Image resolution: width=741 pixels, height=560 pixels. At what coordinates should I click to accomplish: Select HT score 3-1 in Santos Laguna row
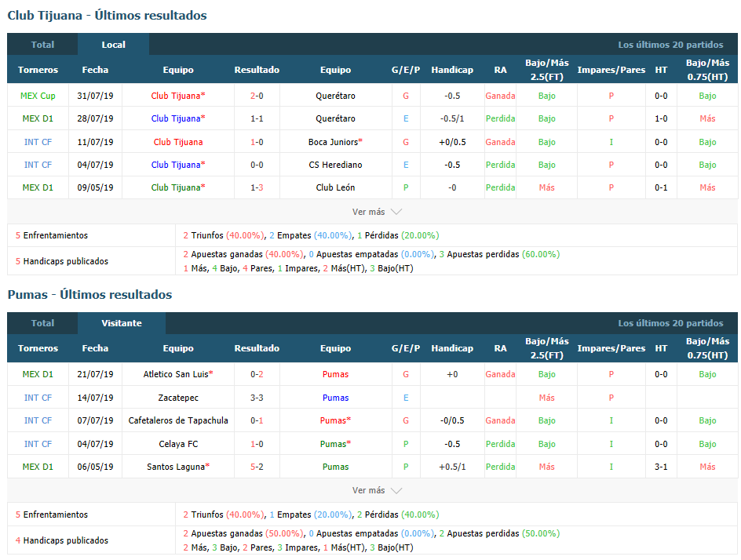(x=661, y=467)
